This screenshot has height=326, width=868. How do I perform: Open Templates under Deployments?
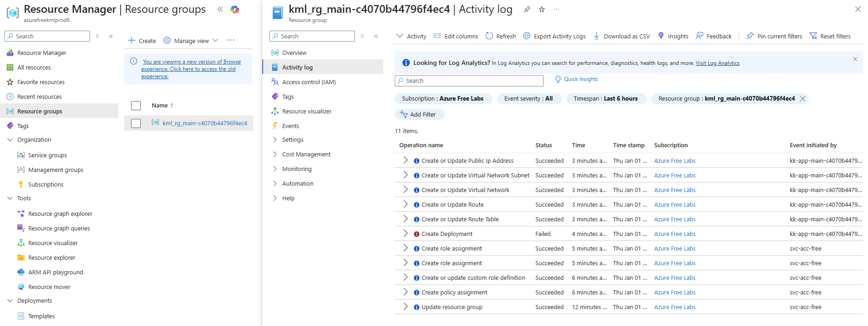41,316
